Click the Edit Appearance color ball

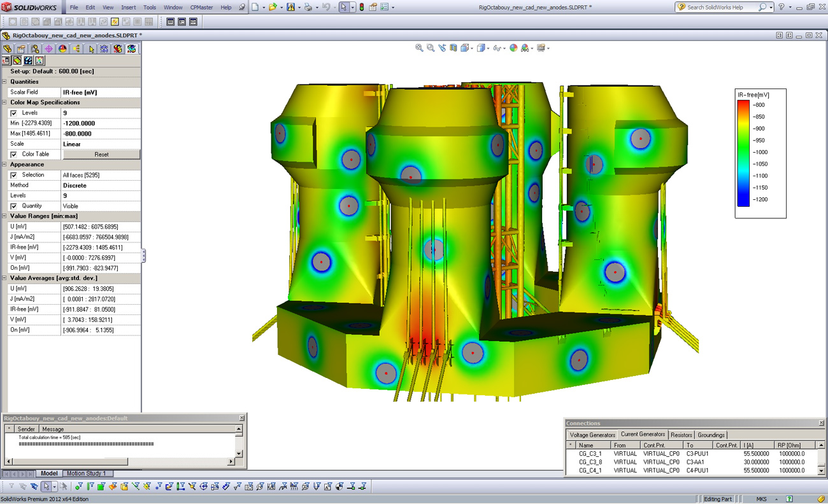click(513, 48)
